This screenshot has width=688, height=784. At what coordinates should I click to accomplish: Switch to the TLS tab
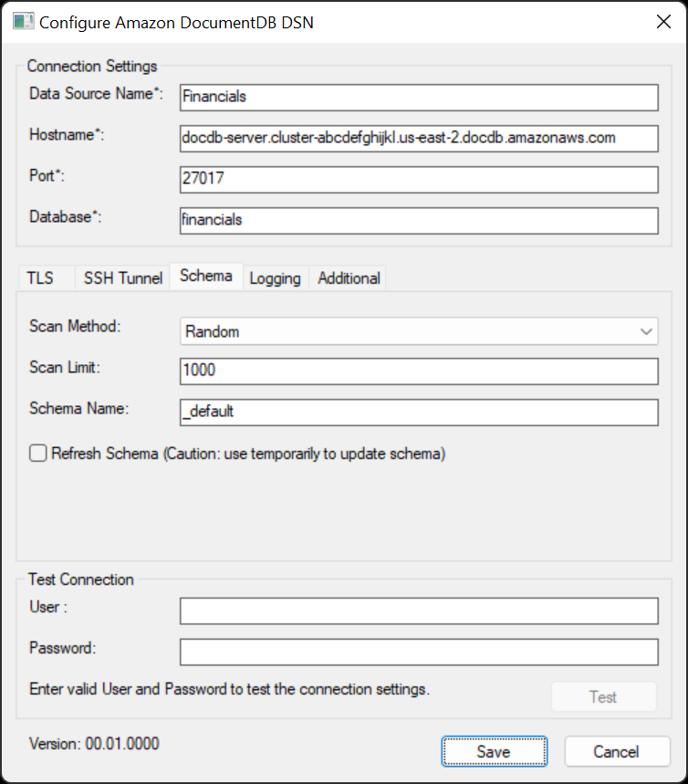[40, 278]
